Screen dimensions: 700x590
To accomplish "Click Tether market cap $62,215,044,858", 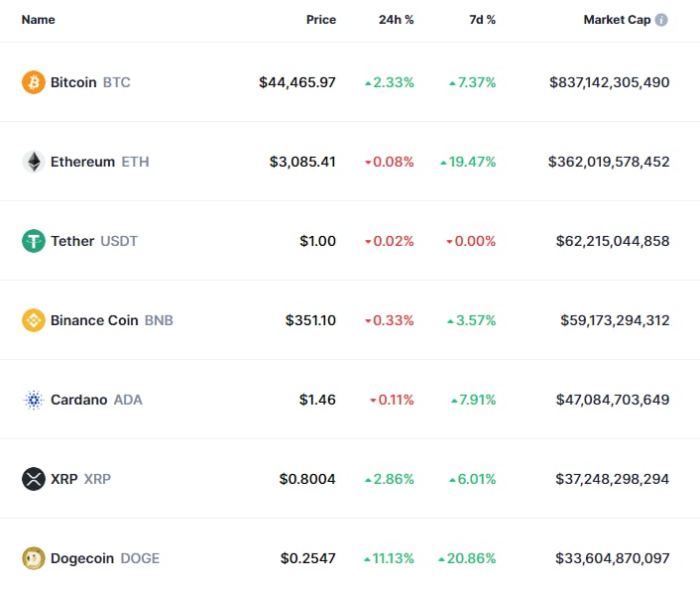I will 613,241.
